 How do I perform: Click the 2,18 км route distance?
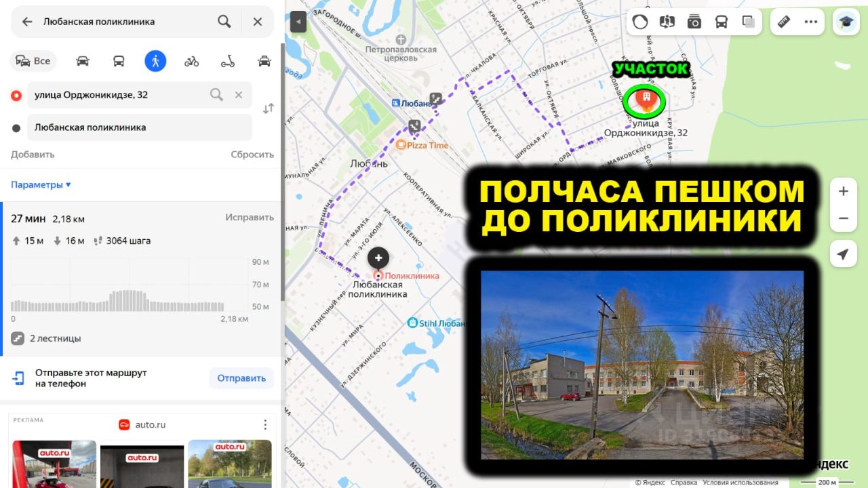[x=68, y=219]
